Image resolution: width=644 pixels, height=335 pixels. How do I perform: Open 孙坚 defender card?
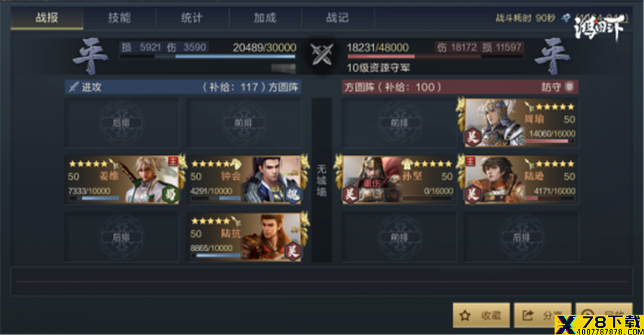(x=399, y=179)
